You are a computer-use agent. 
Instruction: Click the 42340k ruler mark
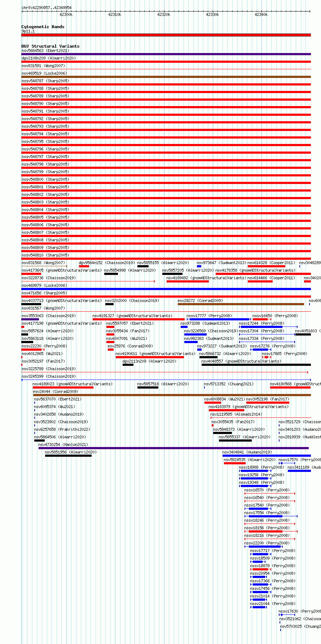pos(261,14)
